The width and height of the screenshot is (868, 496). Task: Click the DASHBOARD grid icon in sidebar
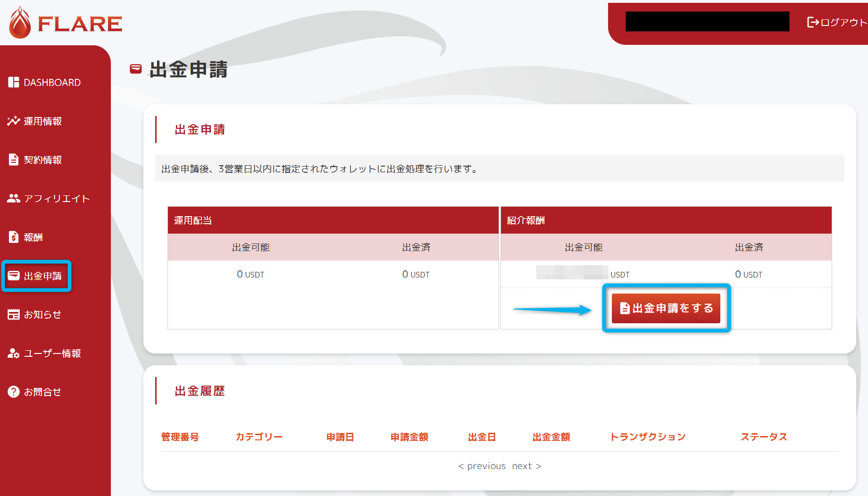(14, 83)
